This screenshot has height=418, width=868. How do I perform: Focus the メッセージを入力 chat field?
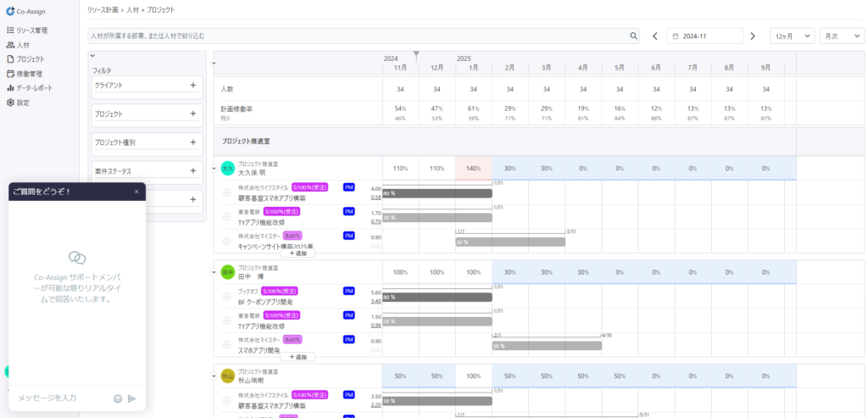click(x=63, y=398)
